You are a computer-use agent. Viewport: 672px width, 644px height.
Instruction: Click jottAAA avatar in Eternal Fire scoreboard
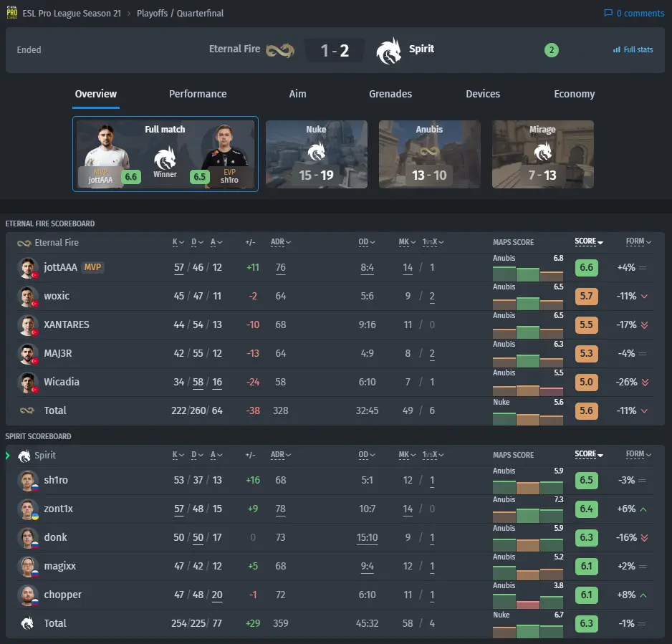[x=27, y=267]
